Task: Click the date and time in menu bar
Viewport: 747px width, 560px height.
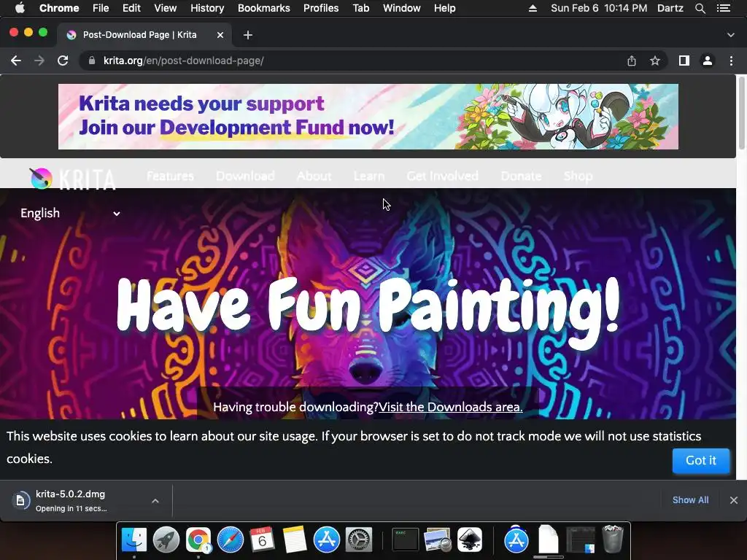Action: point(599,8)
